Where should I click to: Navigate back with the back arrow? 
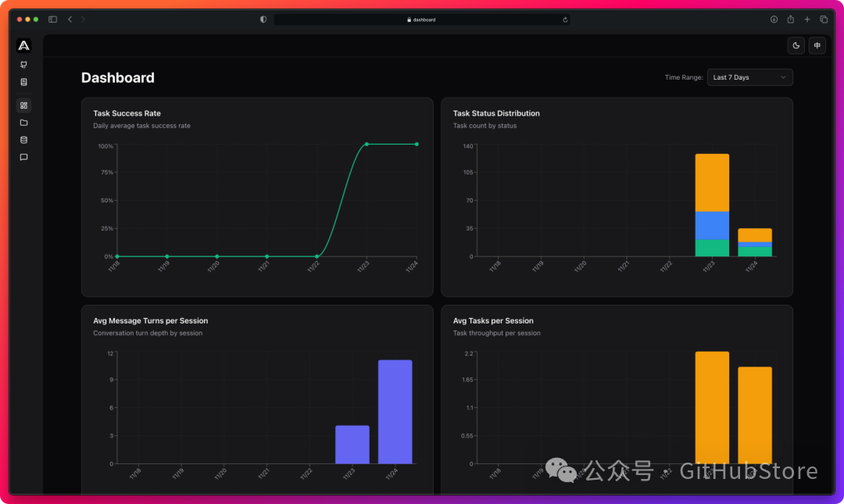point(70,20)
